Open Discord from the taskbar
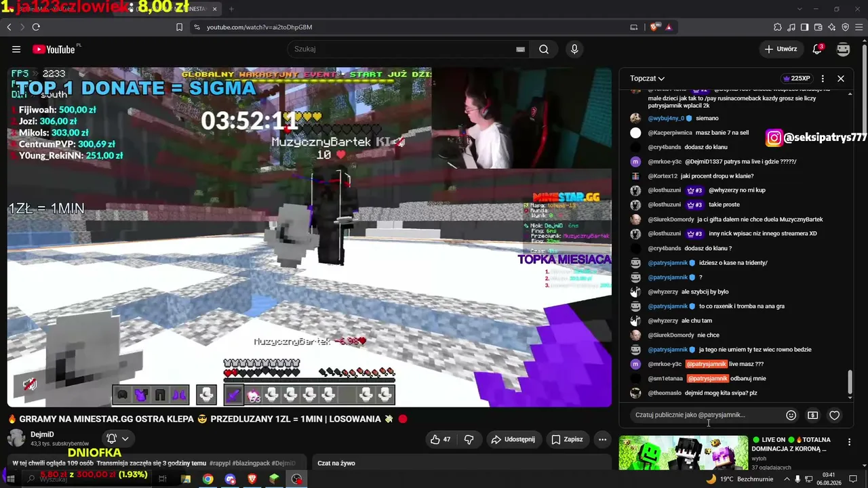Image resolution: width=868 pixels, height=488 pixels. (x=230, y=479)
